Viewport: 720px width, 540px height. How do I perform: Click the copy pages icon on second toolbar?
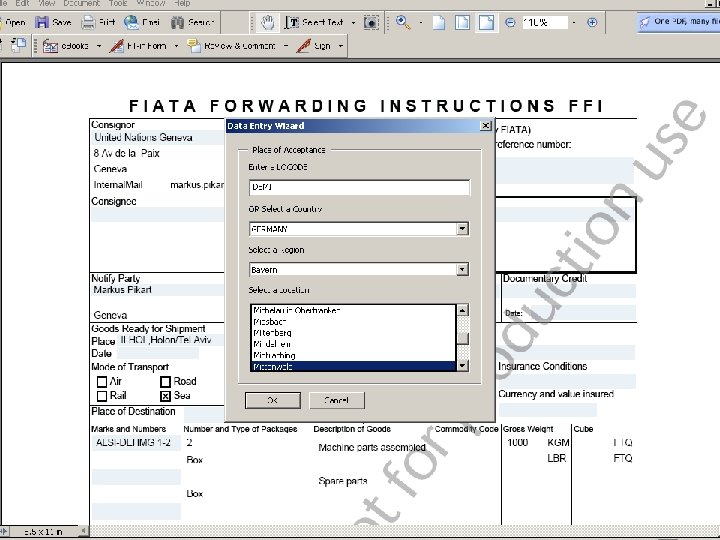18,45
